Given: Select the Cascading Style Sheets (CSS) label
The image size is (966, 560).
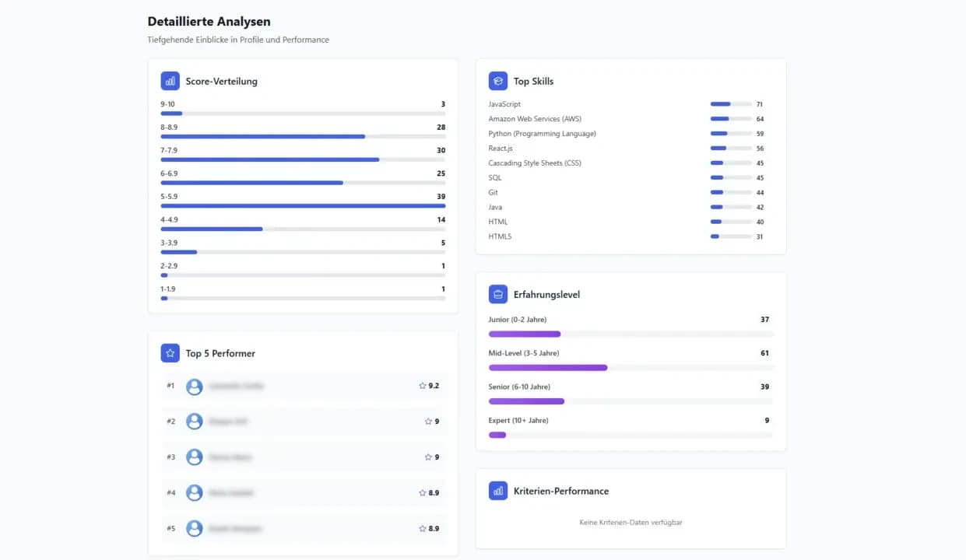Looking at the screenshot, I should pyautogui.click(x=535, y=163).
